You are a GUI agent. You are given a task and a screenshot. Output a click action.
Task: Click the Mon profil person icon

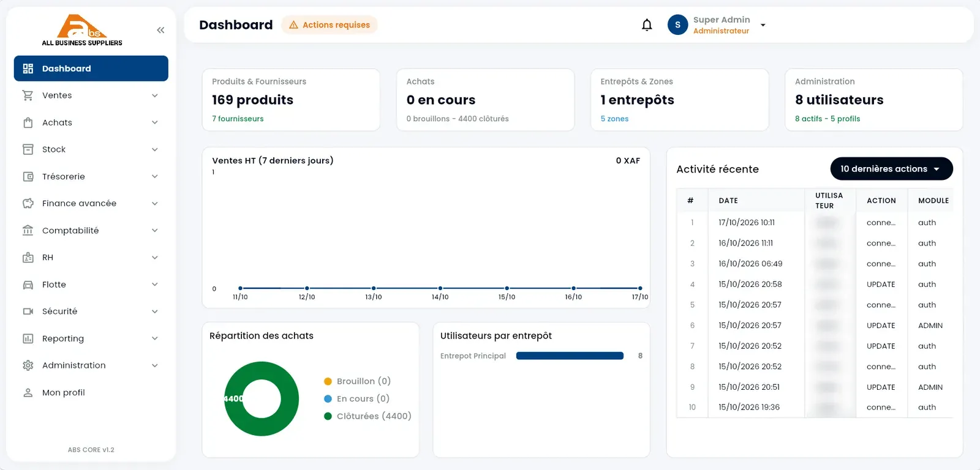28,392
